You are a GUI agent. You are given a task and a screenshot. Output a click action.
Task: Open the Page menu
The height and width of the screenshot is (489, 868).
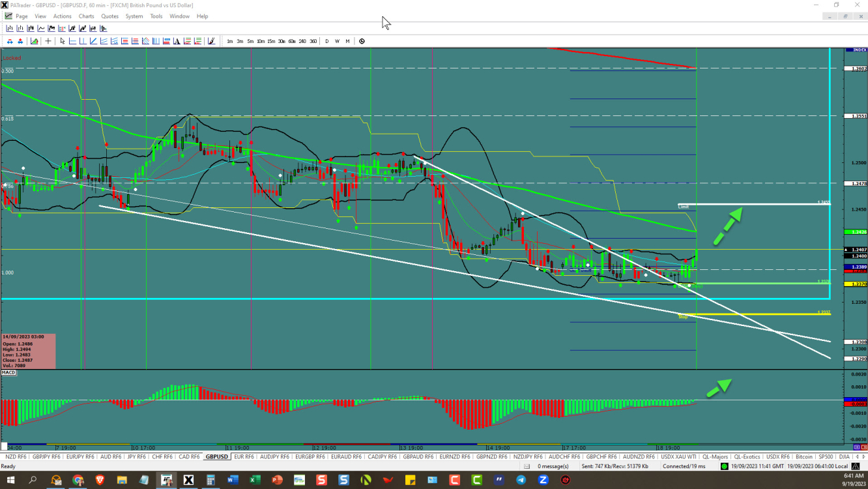(22, 16)
